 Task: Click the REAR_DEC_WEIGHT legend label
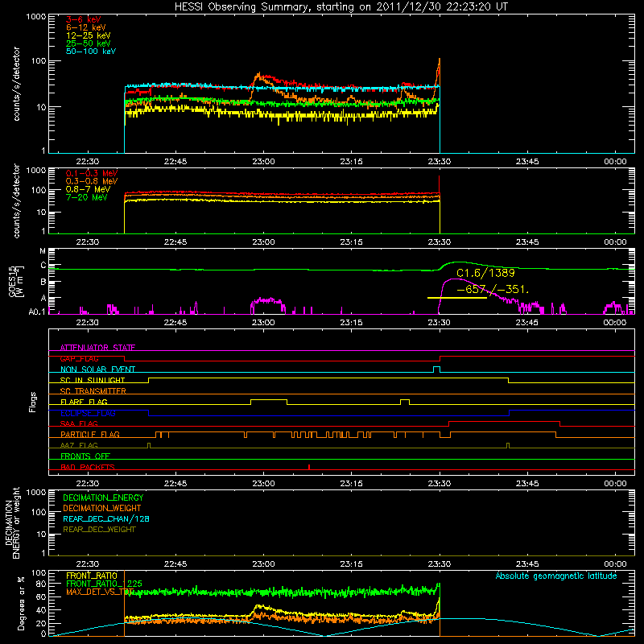tap(99, 530)
